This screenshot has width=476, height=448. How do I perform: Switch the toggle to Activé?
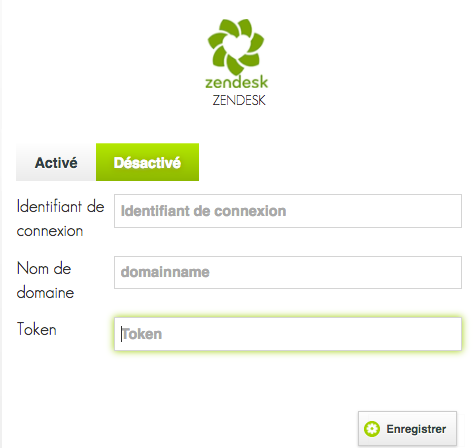tap(56, 162)
